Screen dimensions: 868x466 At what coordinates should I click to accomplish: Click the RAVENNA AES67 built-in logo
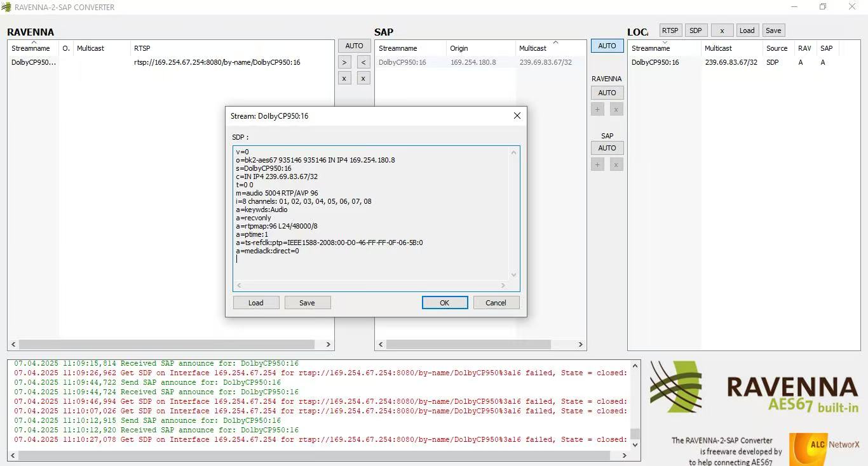click(x=754, y=387)
